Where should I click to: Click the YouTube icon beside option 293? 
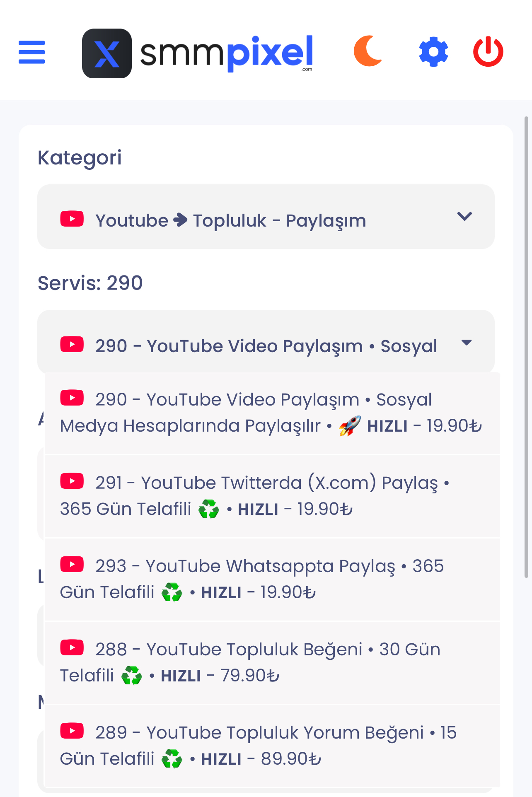pyautogui.click(x=72, y=564)
